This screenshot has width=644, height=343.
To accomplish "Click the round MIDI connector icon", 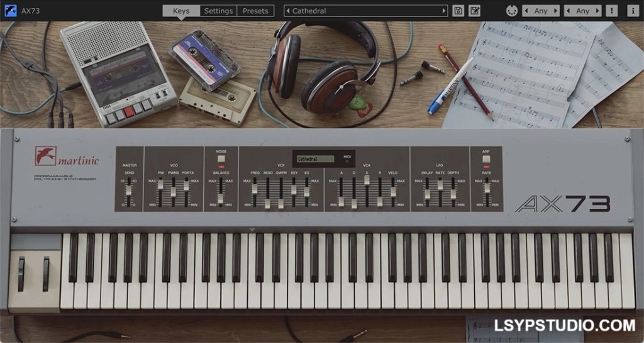I will click(512, 11).
